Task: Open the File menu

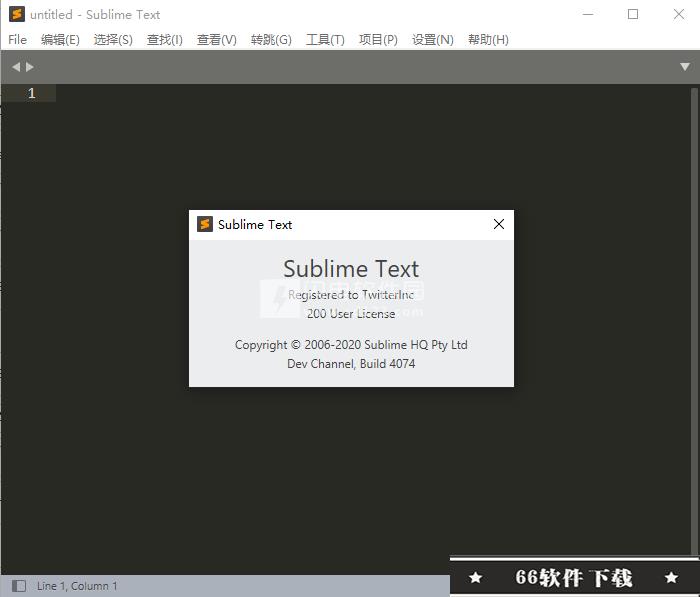Action: (17, 40)
